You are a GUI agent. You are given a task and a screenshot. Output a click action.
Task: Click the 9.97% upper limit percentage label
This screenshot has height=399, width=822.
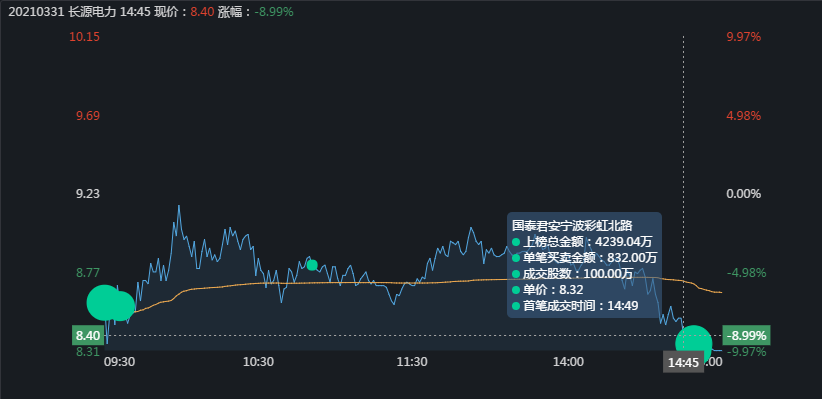(743, 37)
